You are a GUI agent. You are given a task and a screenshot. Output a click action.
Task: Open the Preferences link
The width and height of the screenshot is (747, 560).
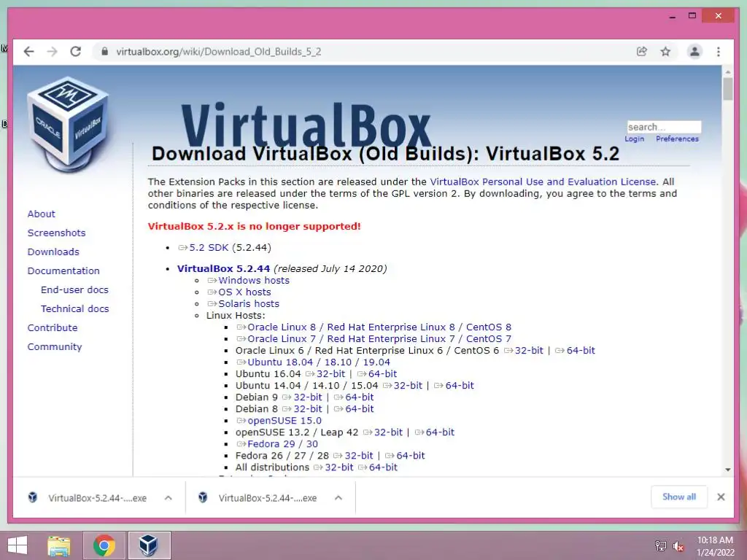click(677, 139)
